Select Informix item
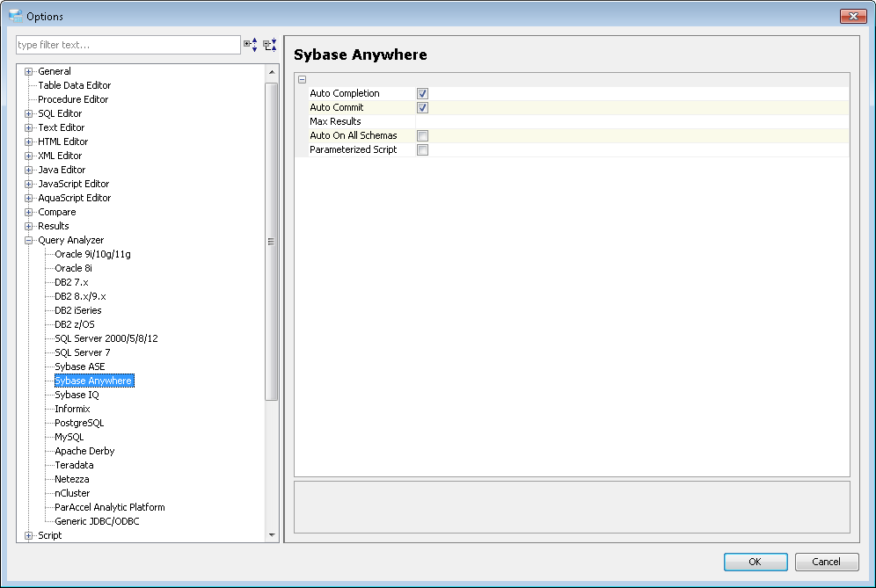This screenshot has width=876, height=588. [x=73, y=409]
